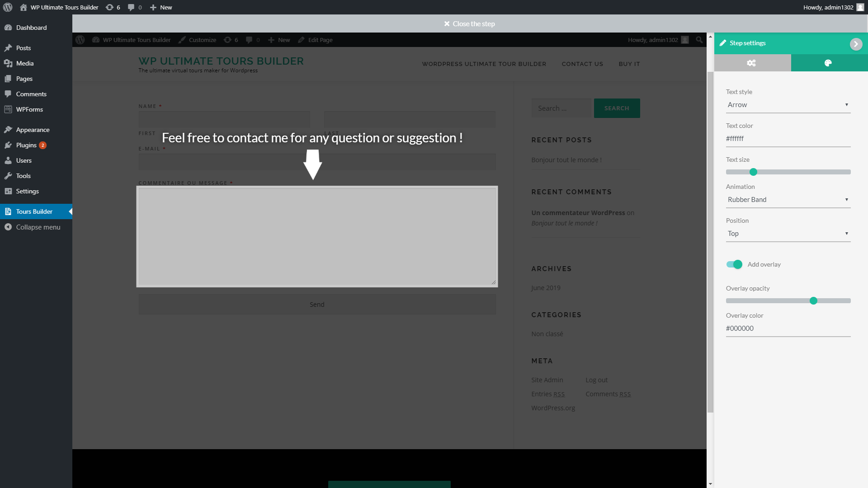Open the Tours Builder menu item
Image resolution: width=868 pixels, height=488 pixels.
[x=34, y=211]
